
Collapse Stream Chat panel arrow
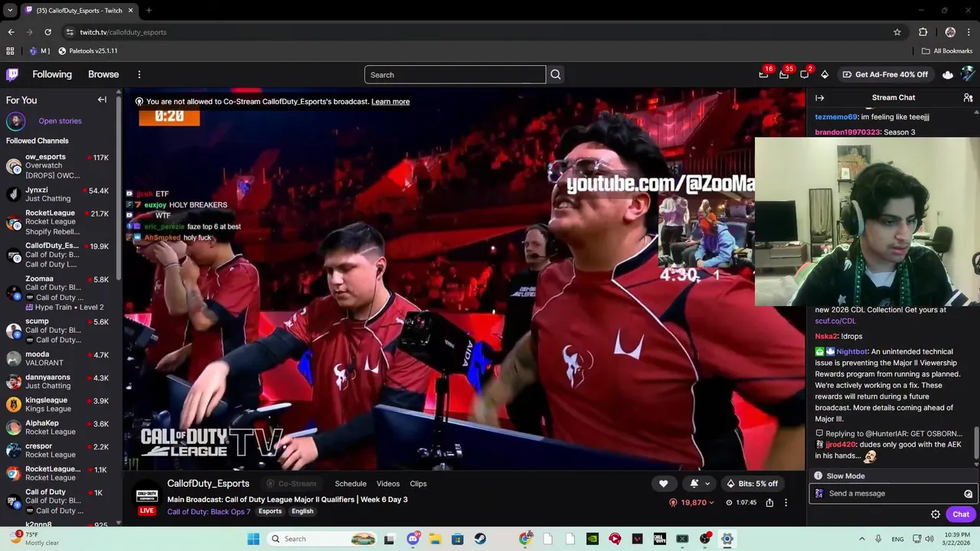tap(819, 98)
